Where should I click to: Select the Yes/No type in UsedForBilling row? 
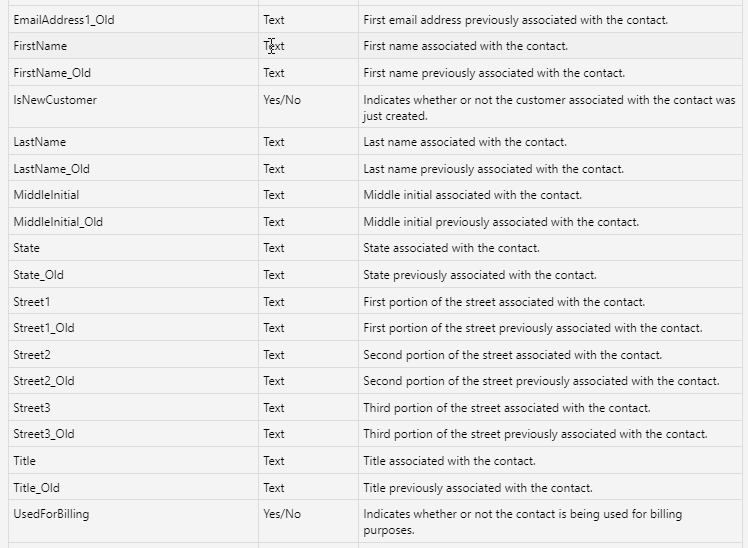(x=282, y=514)
